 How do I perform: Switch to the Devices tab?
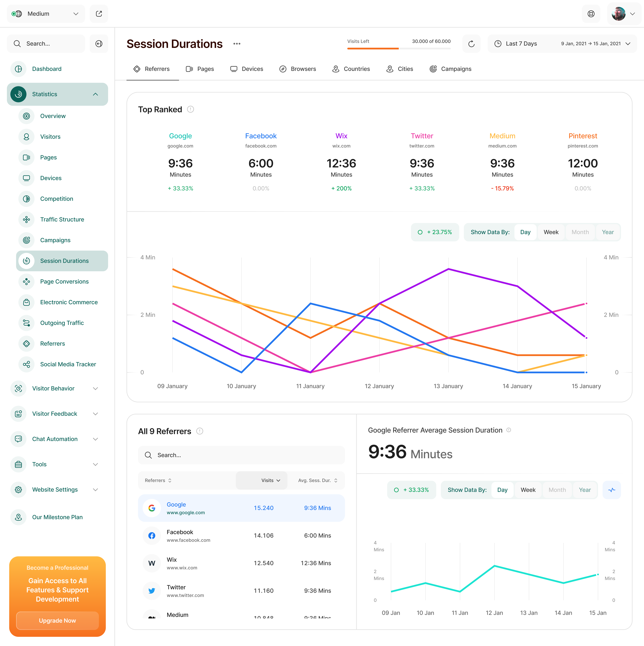pyautogui.click(x=247, y=69)
